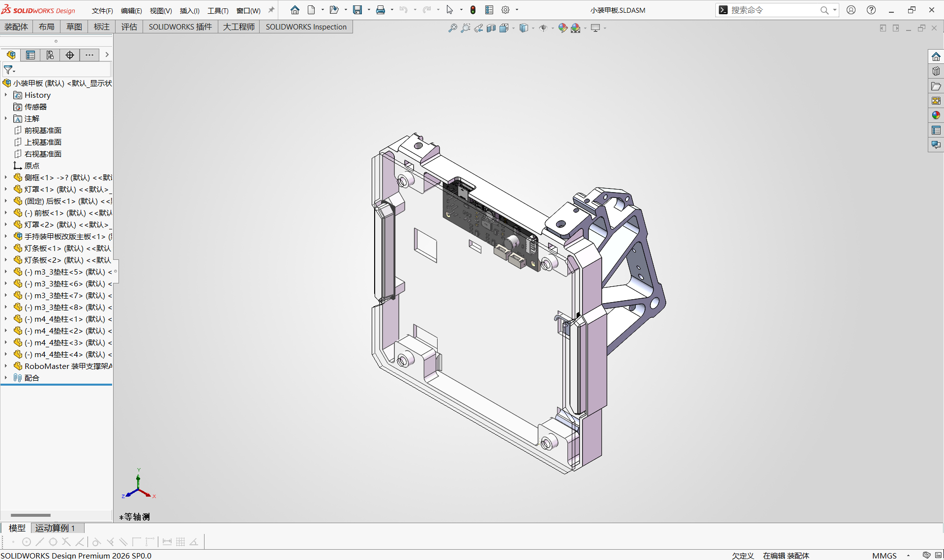This screenshot has height=560, width=944.
Task: Open the 工具(T) menu
Action: (218, 10)
